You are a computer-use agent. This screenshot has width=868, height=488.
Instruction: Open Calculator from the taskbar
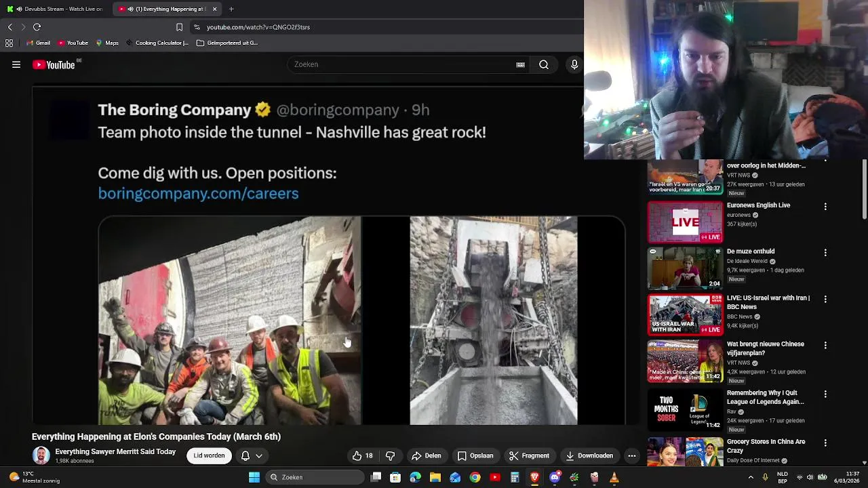tap(515, 477)
